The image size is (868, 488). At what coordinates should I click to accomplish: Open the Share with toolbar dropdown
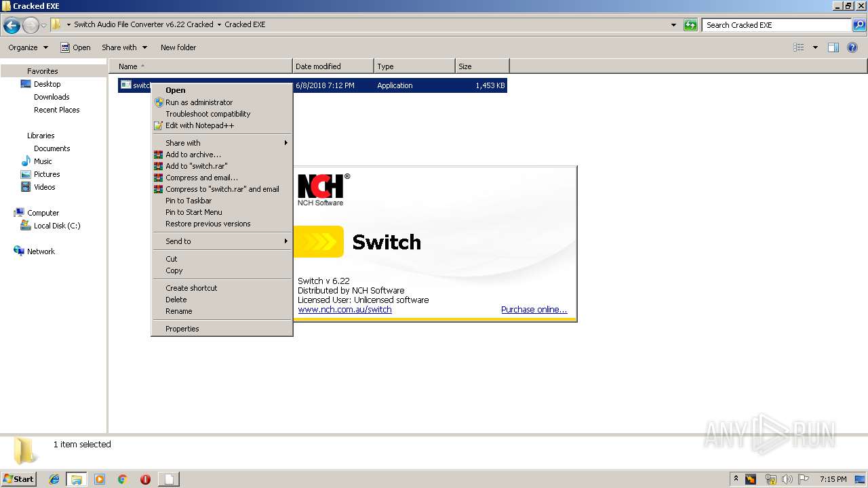pos(125,47)
